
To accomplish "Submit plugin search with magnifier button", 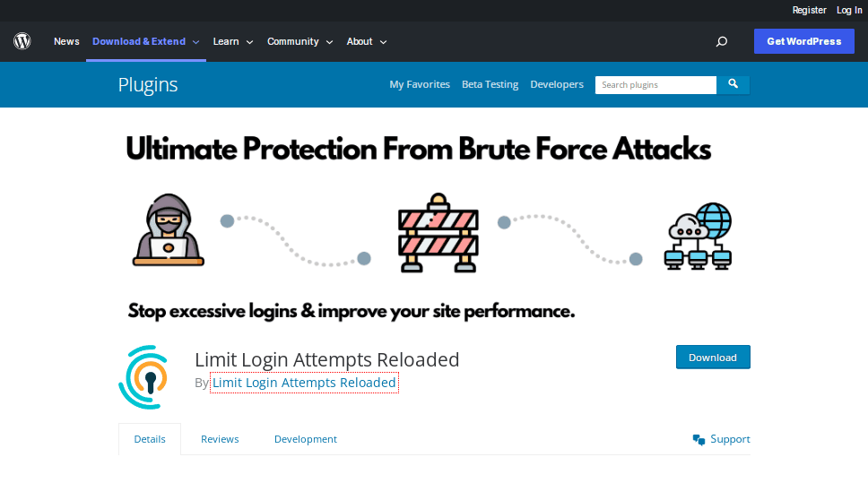I will [733, 84].
